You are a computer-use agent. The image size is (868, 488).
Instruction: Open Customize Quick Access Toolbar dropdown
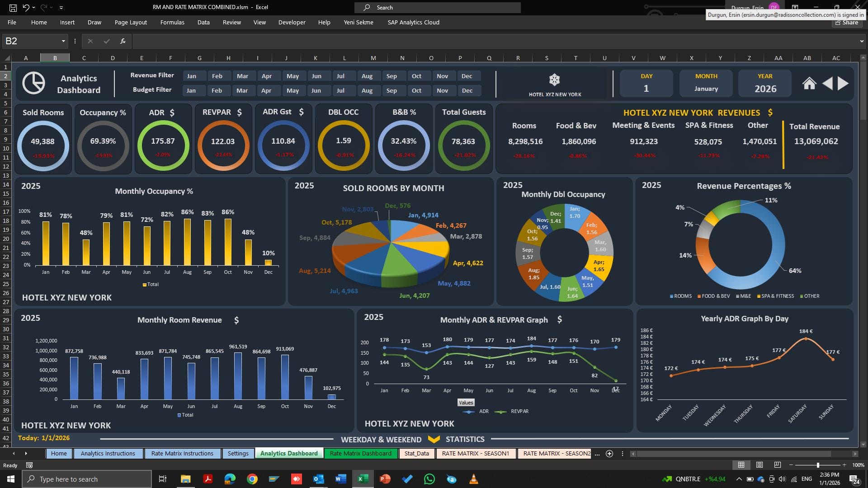61,8
